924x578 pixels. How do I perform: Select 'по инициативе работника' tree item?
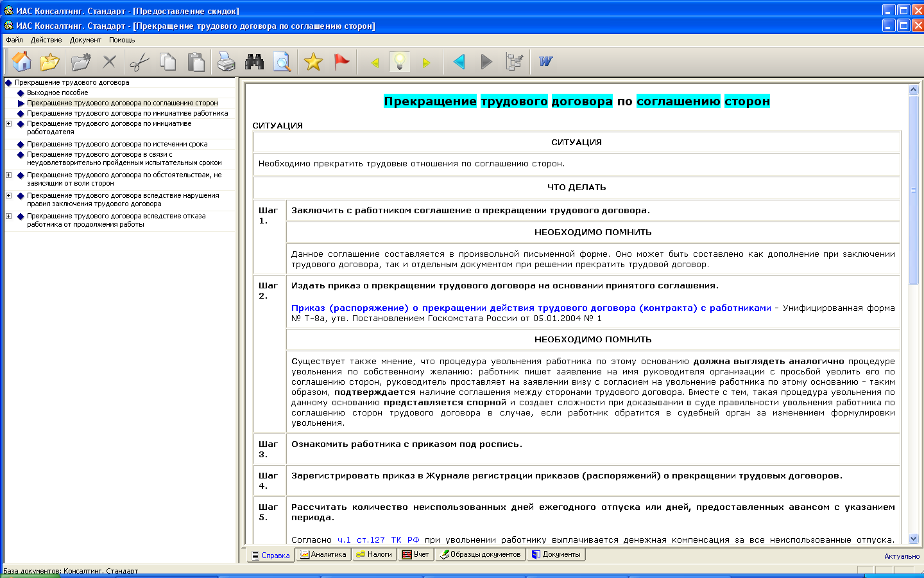127,113
